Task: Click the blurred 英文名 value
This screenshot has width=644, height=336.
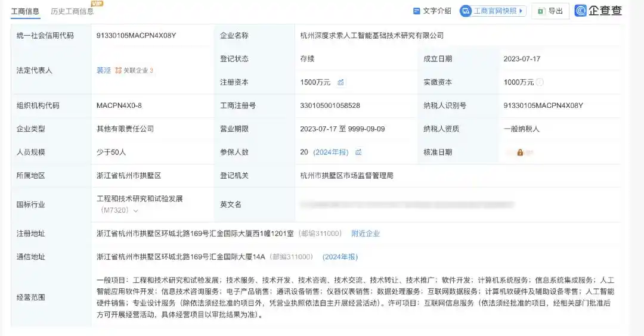Action: coord(407,205)
